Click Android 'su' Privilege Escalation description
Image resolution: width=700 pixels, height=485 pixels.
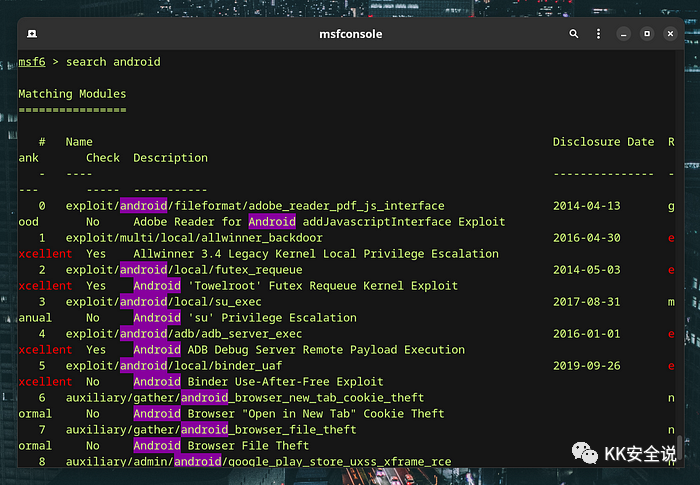[x=245, y=318]
